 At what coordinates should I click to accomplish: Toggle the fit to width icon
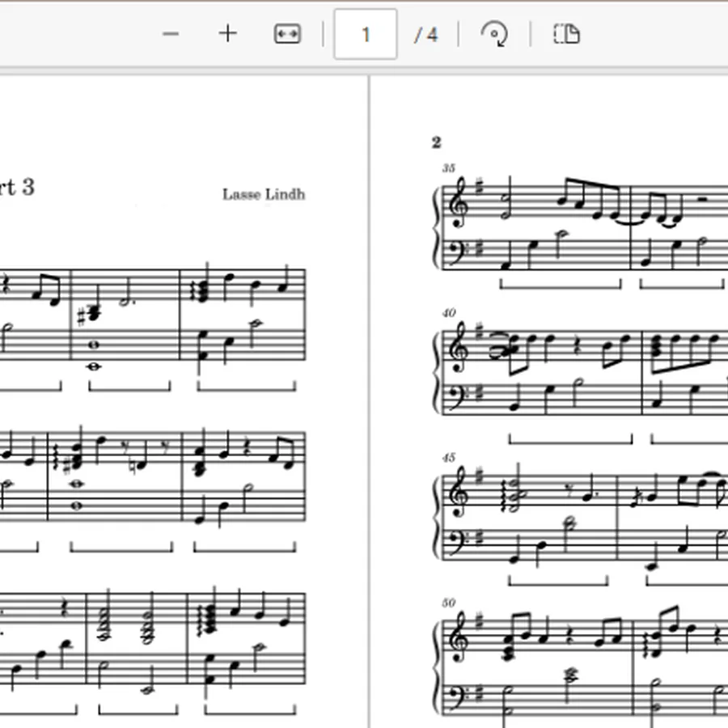(x=287, y=34)
